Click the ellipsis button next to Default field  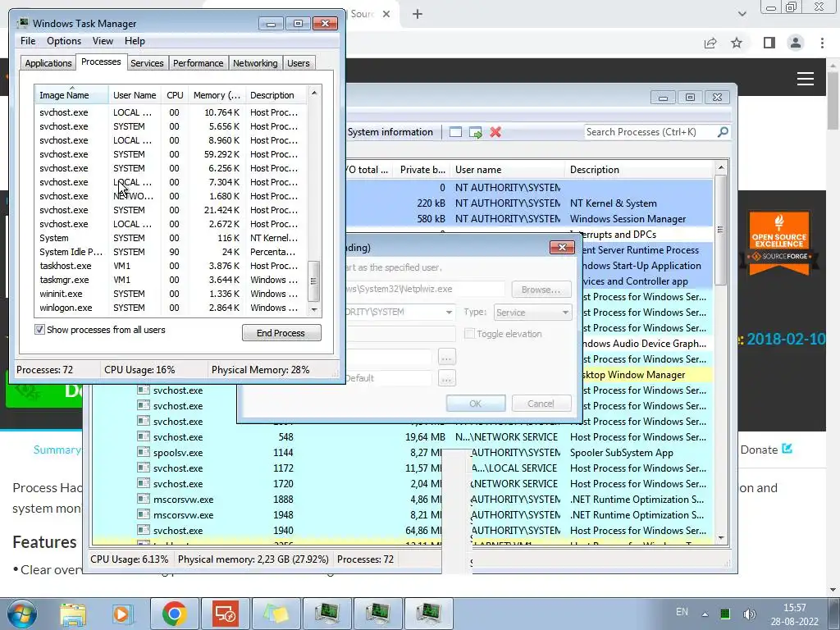point(447,378)
